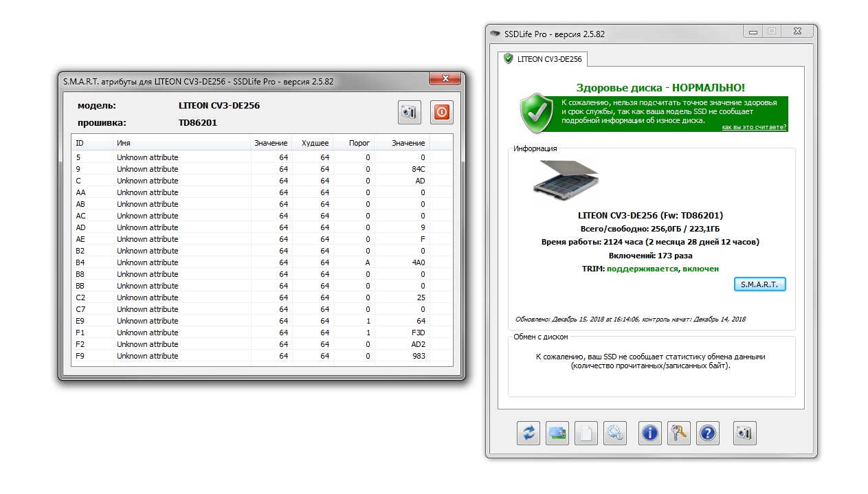Click 'Всего/свободно: 256,0ГБ / 223,1ГБ' line
The image size is (868, 494).
650,229
